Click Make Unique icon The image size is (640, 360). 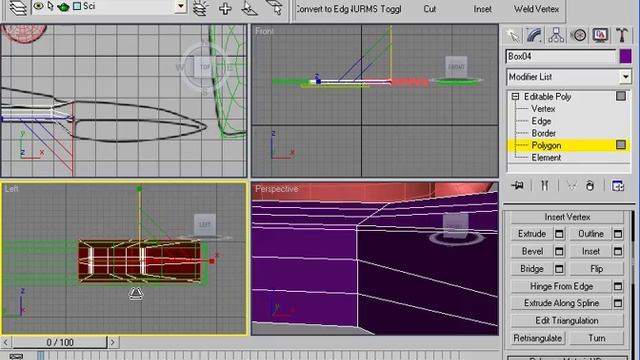[x=571, y=186]
